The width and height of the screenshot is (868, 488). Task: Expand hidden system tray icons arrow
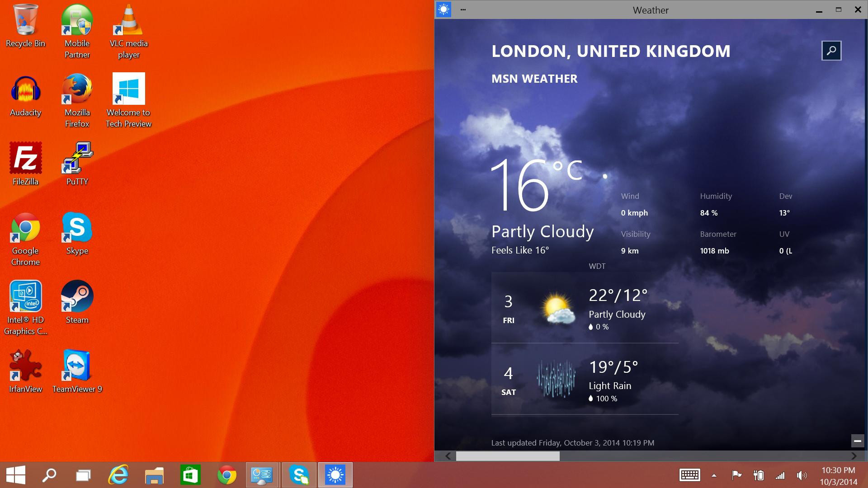(x=714, y=475)
